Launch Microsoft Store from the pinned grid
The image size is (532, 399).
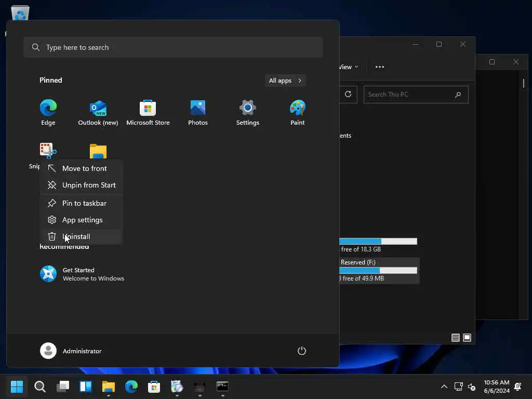pos(148,113)
